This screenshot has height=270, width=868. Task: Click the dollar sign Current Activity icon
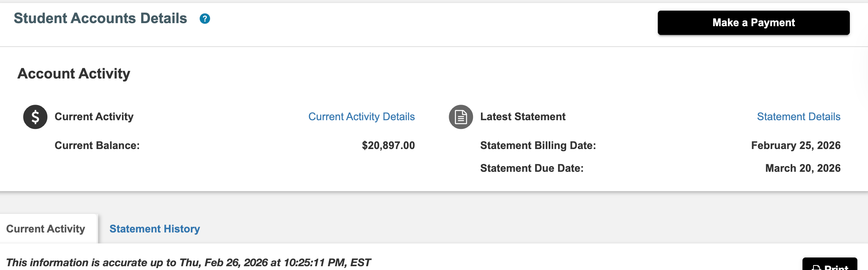[x=35, y=117]
